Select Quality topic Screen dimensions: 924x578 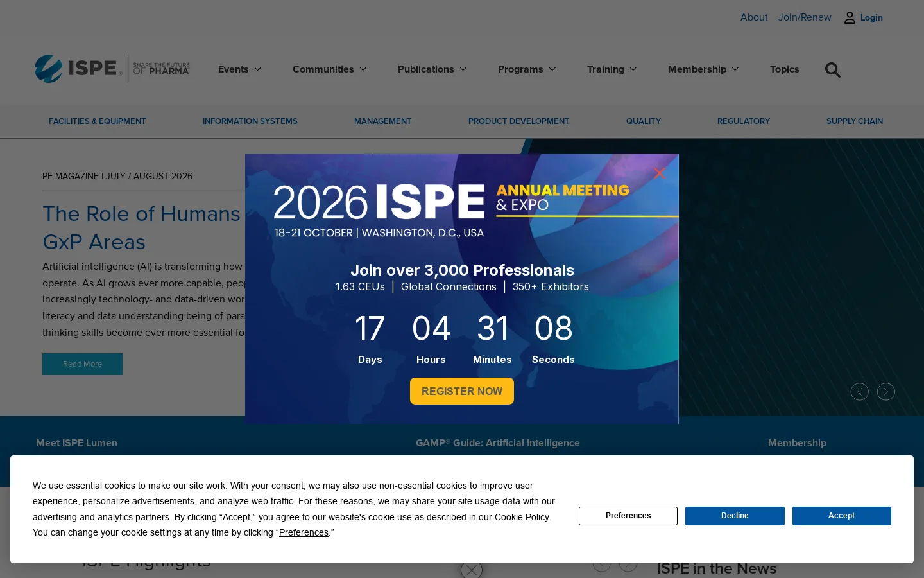point(644,121)
